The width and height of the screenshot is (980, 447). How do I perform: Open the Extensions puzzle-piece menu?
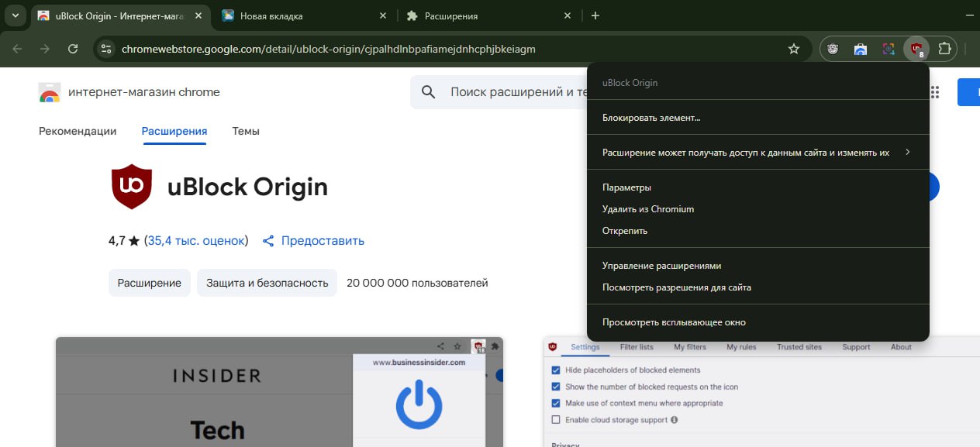click(944, 49)
